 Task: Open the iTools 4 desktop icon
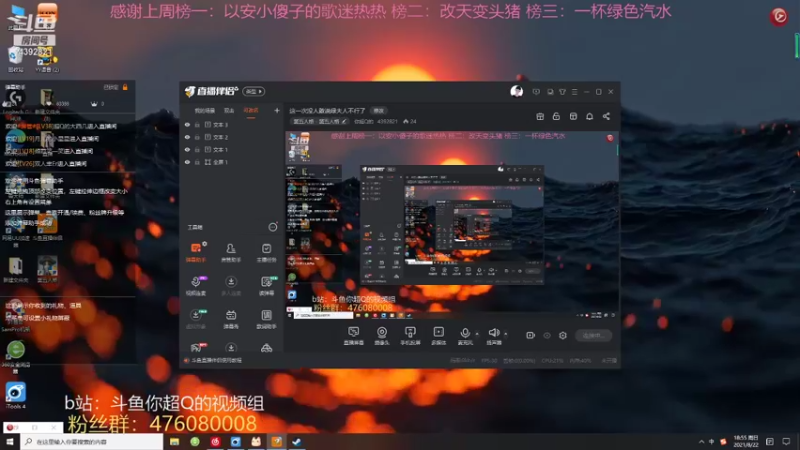(x=15, y=396)
